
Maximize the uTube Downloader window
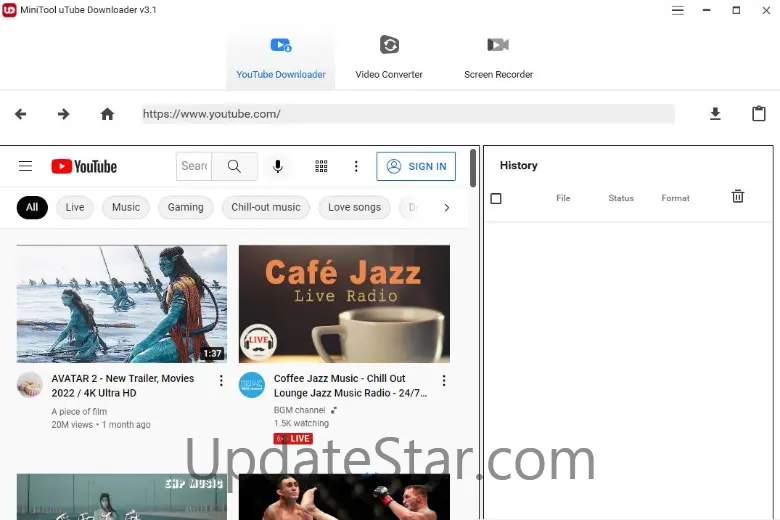pyautogui.click(x=736, y=10)
